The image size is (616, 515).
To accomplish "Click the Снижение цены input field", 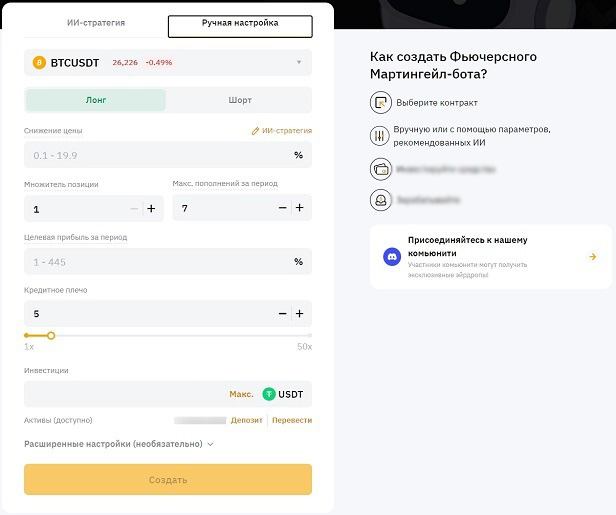I will click(x=155, y=155).
